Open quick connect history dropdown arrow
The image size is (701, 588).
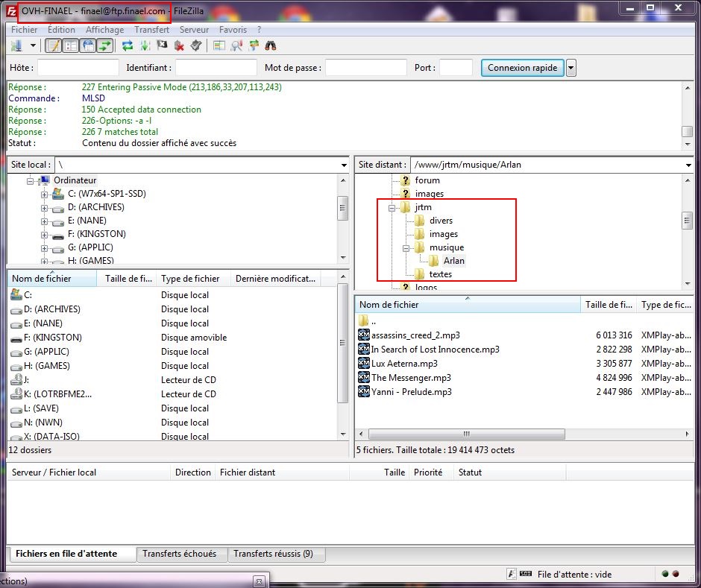(571, 68)
